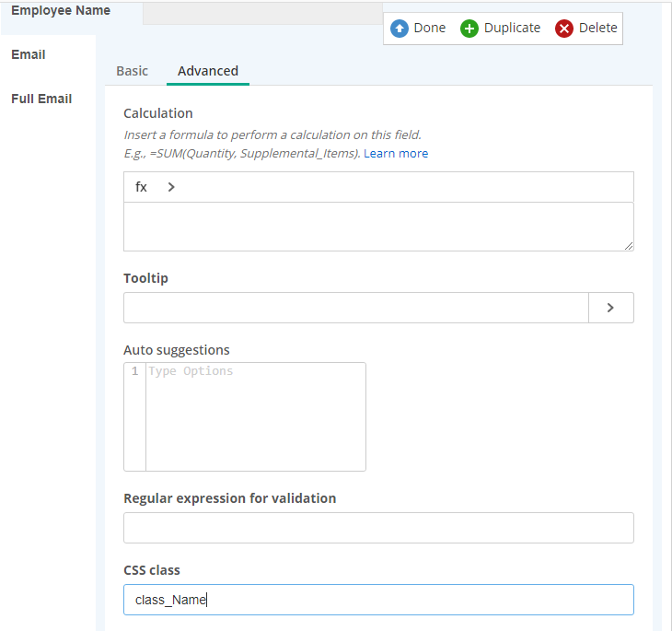Click the Delete button label
The image size is (672, 631).
597,28
